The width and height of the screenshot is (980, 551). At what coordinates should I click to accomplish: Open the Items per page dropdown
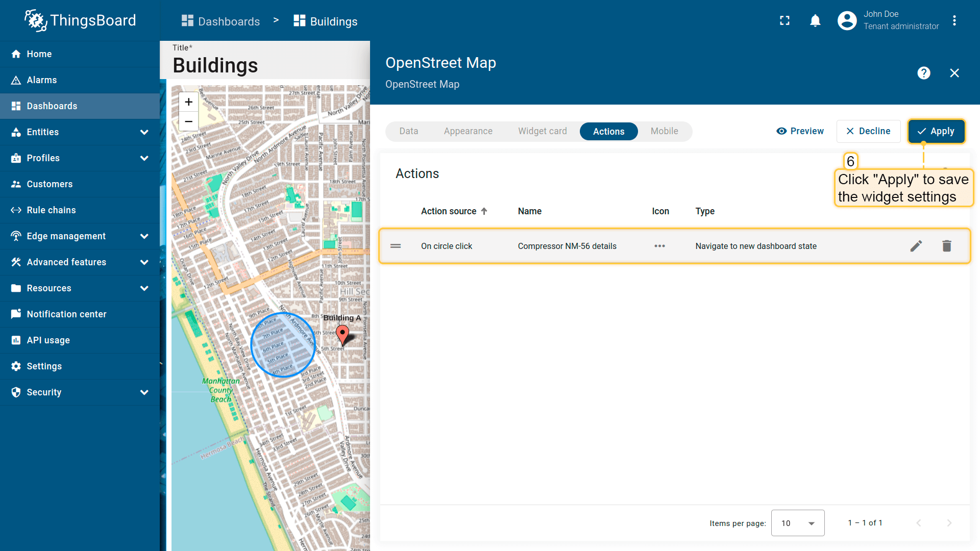pos(797,523)
